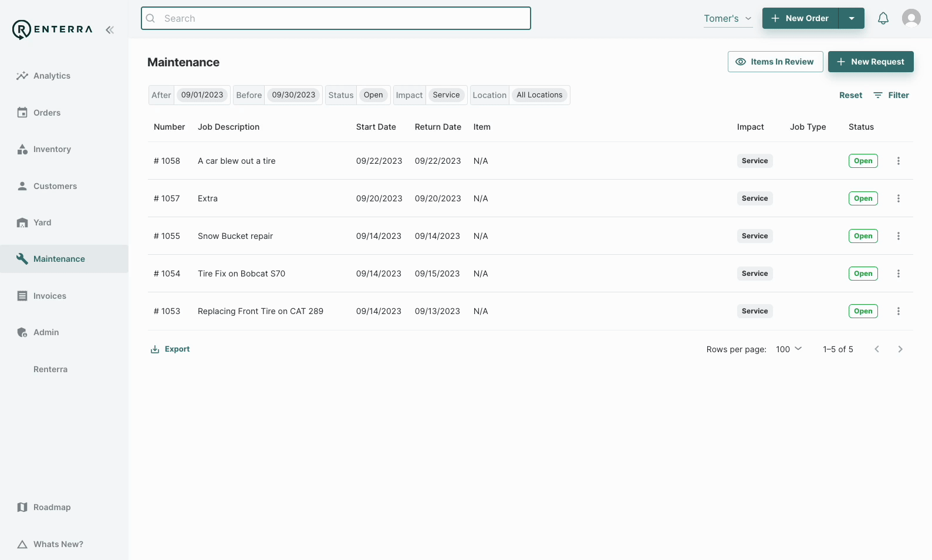Screen dimensions: 932x560
Task: Select Maintenance in the sidebar
Action: pos(64,259)
